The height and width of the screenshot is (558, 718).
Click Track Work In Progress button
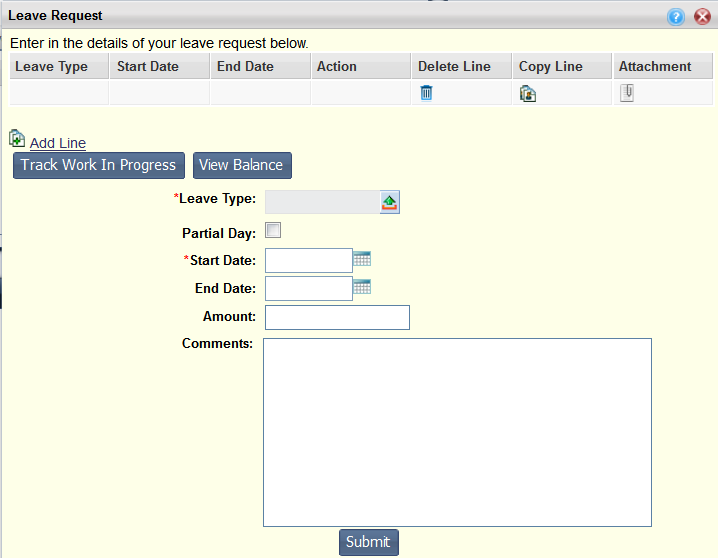tap(99, 165)
